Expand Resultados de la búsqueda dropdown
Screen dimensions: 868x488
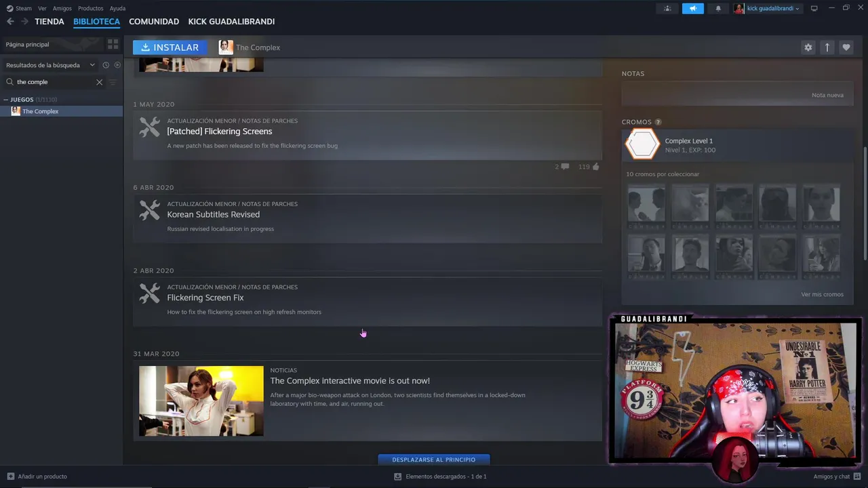(50, 65)
